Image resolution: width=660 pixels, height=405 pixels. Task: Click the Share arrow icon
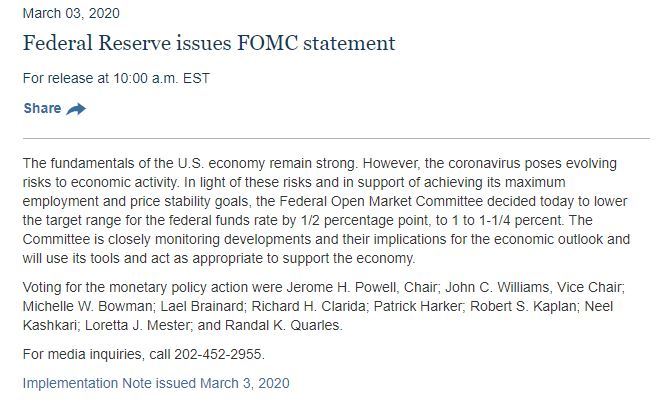[x=76, y=109]
